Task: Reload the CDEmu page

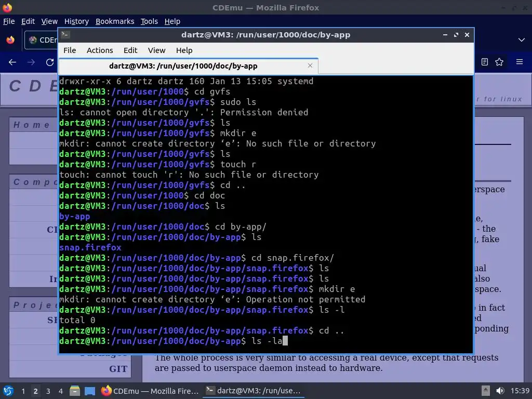Action: [x=50, y=62]
